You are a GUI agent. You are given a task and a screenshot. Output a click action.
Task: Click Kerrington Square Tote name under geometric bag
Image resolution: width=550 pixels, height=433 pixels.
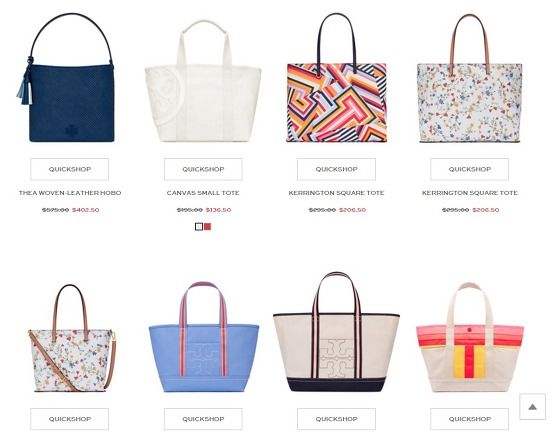[336, 193]
